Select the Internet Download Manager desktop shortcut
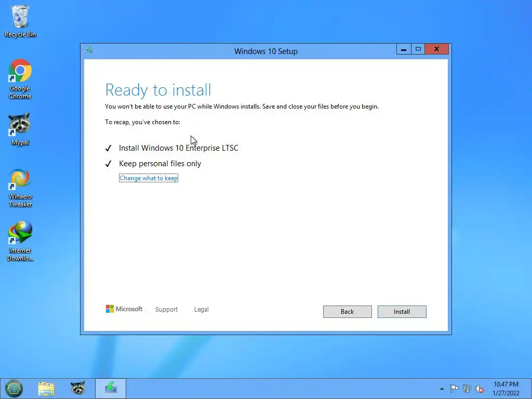532x399 pixels. click(20, 241)
